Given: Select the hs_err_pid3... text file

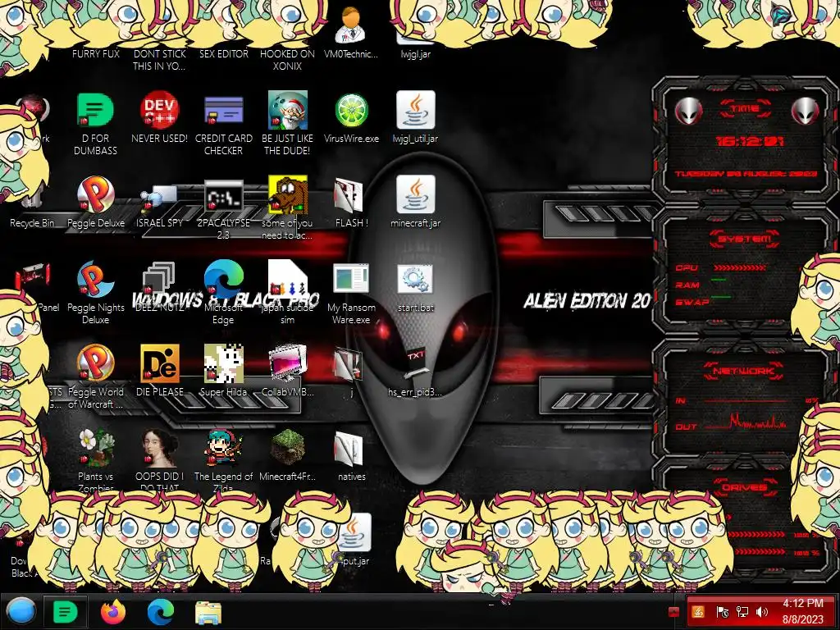Looking at the screenshot, I should 415,373.
